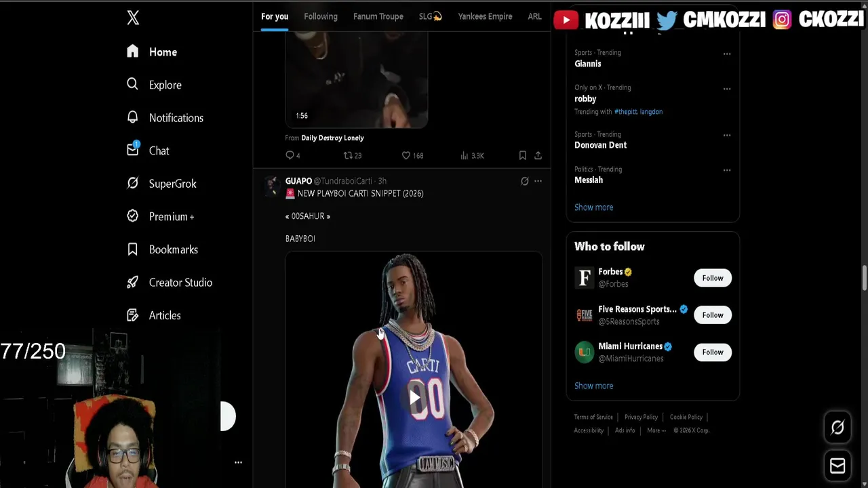Repost the post with 23 reposts

tap(352, 155)
